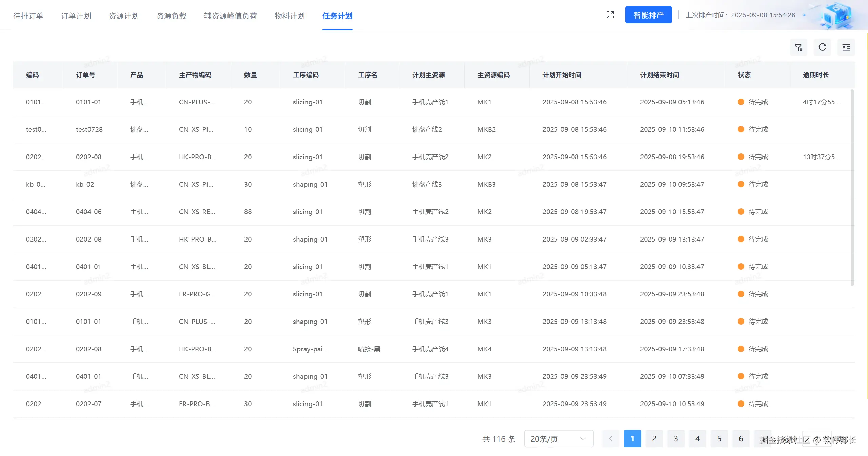Switch to 辅资源峰值负荷 tab
This screenshot has height=456, width=868.
pos(230,16)
